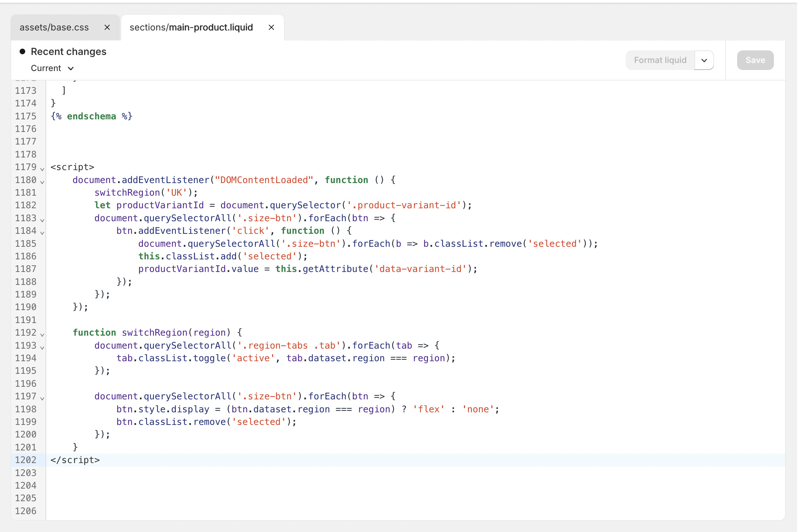
Task: Click line number 1202 in the gutter
Action: click(x=26, y=460)
